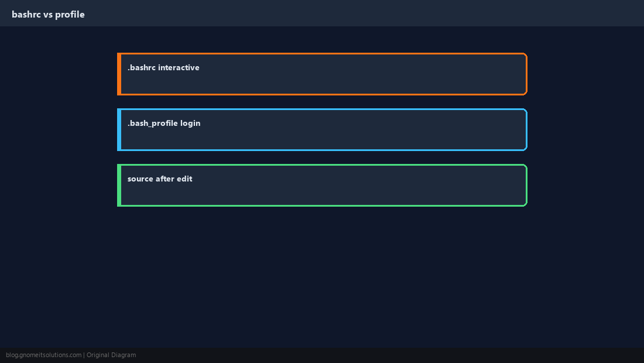Click the "bashrc vs profile" title
Viewport: 644px width, 363px height.
pyautogui.click(x=48, y=15)
